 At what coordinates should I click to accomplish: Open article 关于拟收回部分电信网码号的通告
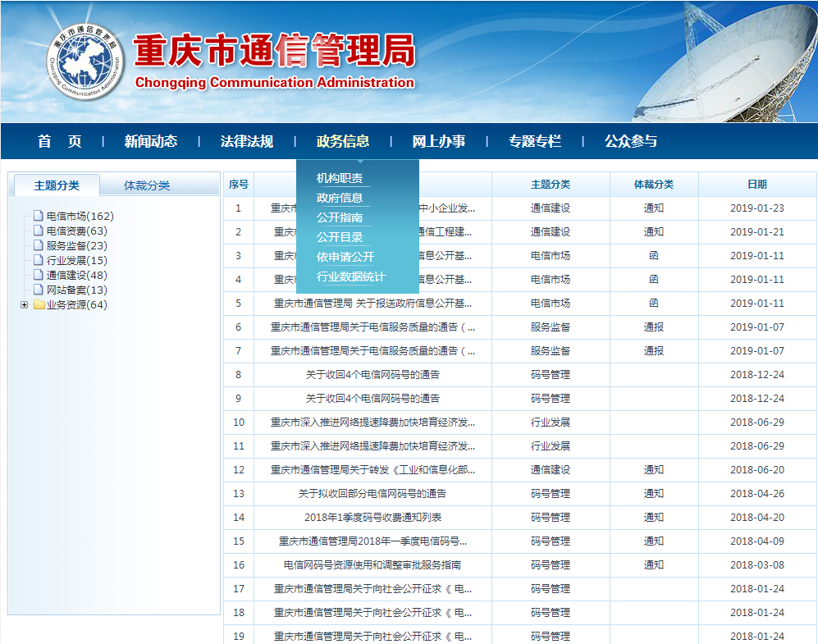coord(372,494)
